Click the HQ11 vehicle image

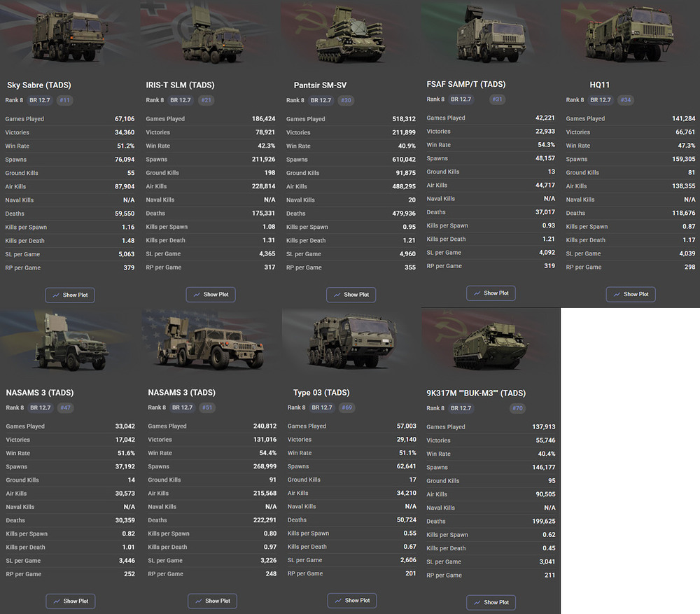[629, 34]
